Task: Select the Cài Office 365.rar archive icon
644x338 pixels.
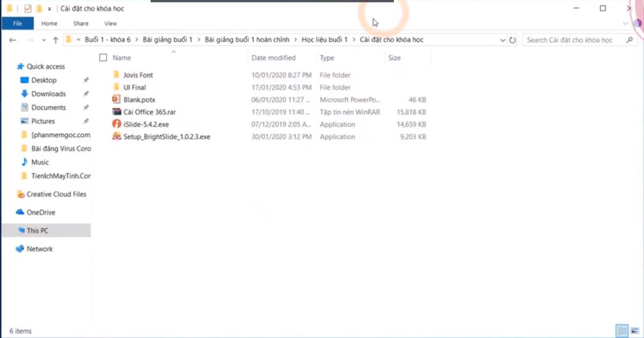Action: tap(116, 112)
